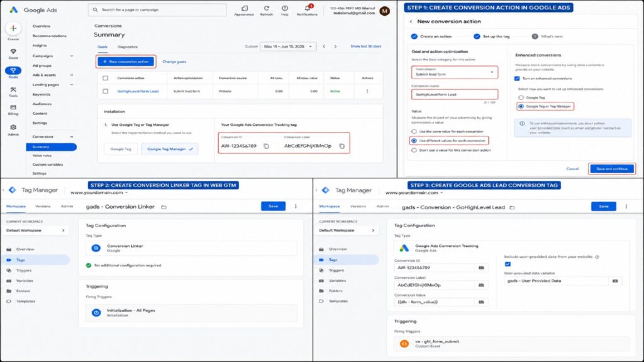Tick the checkbox for GoHighLevel Form Lead row
Screen dimensions: 644x362
tap(106, 91)
